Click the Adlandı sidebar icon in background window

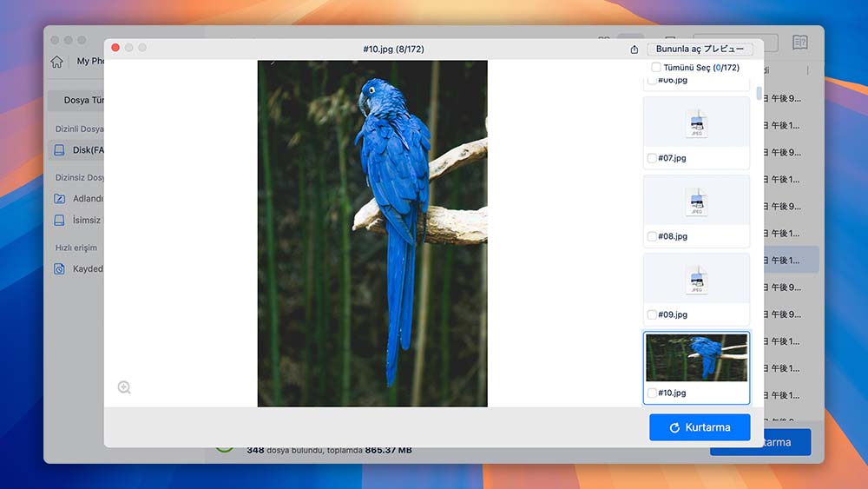tap(59, 199)
